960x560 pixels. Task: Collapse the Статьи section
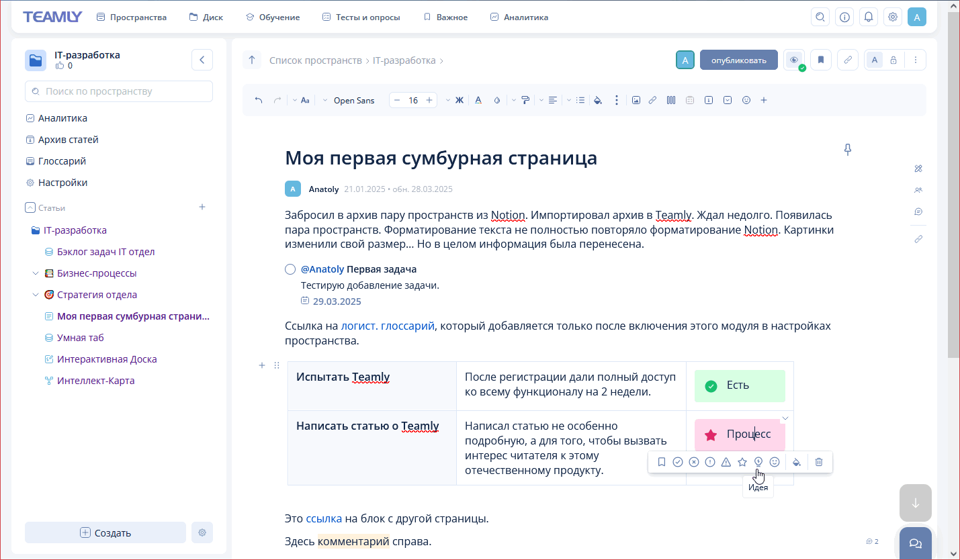30,207
